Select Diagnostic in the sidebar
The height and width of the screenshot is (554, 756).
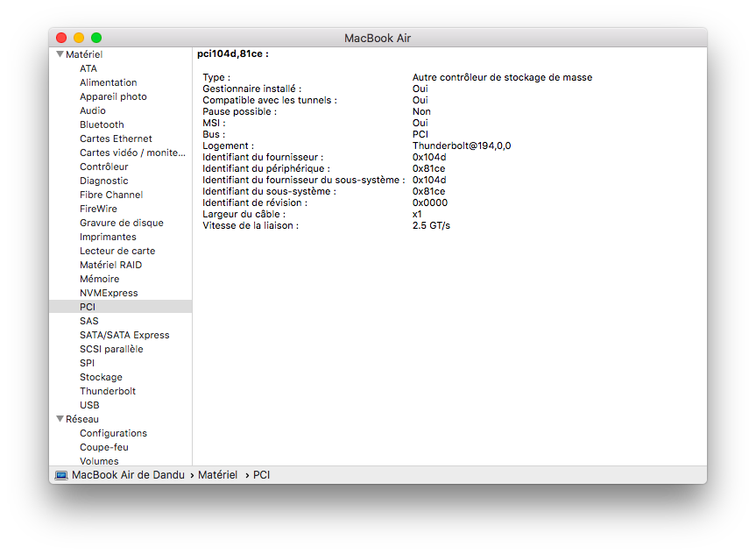point(104,181)
